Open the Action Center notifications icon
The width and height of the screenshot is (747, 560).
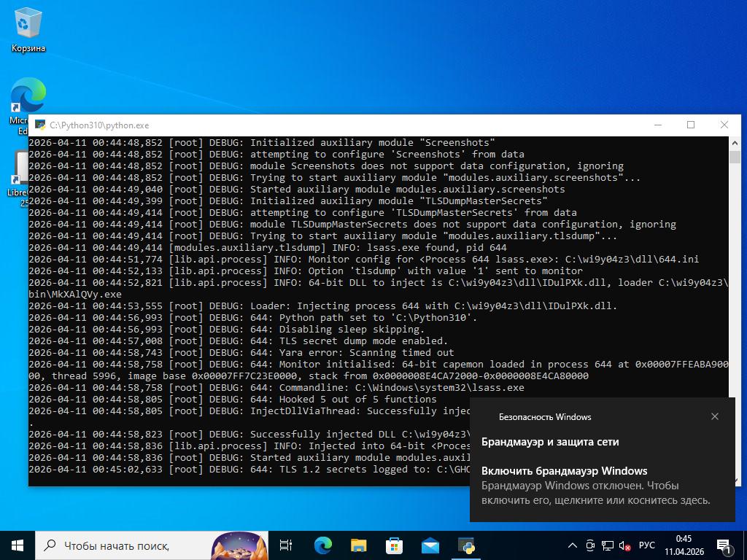tap(724, 545)
